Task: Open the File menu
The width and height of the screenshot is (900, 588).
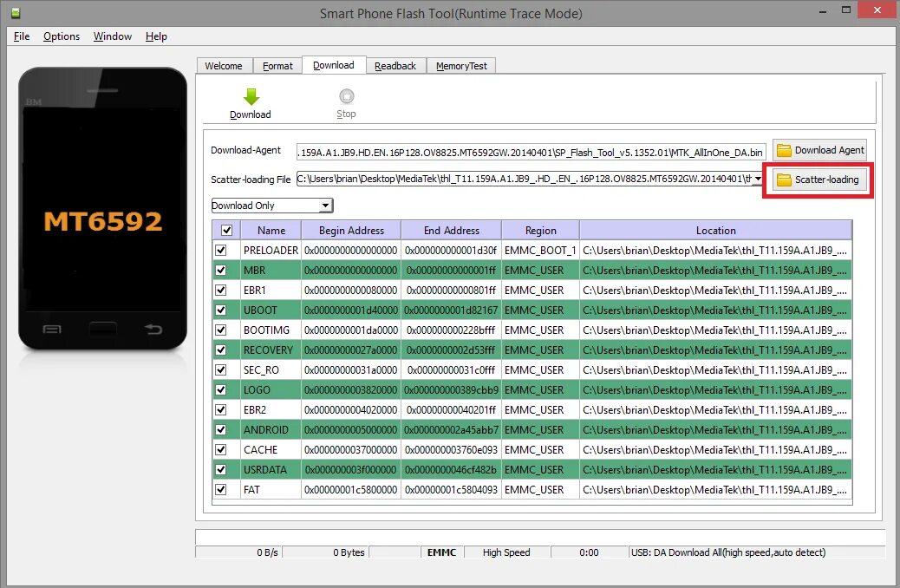Action: (x=22, y=36)
